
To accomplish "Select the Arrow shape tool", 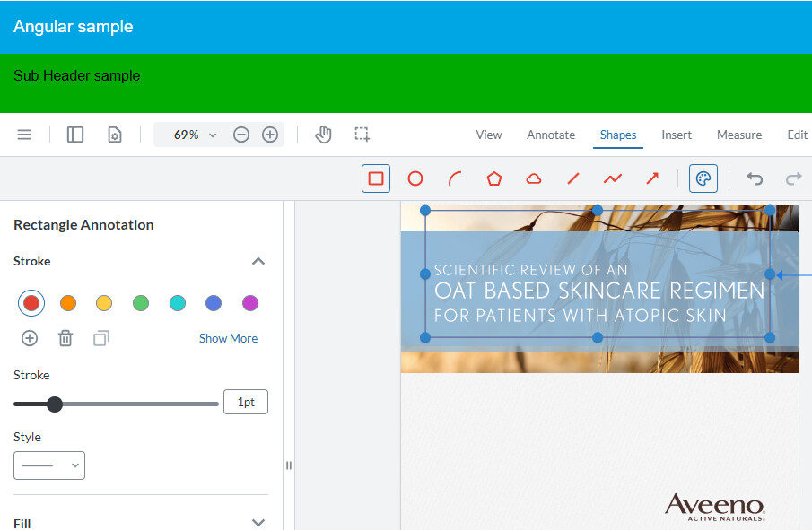I will [652, 178].
